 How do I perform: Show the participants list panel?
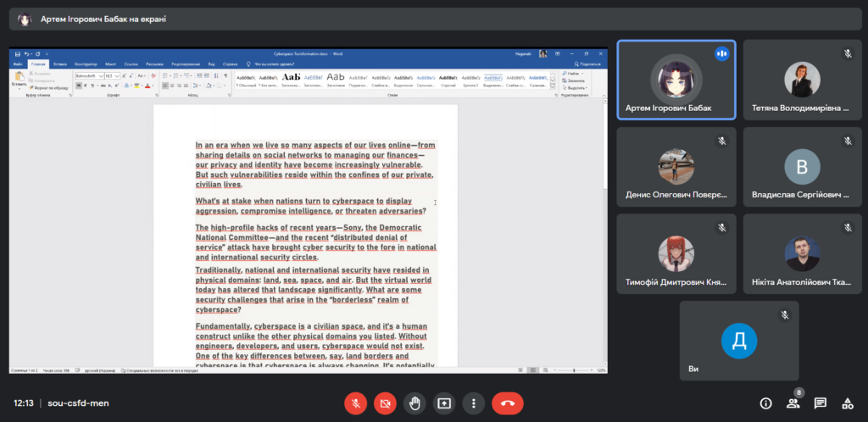coord(793,403)
